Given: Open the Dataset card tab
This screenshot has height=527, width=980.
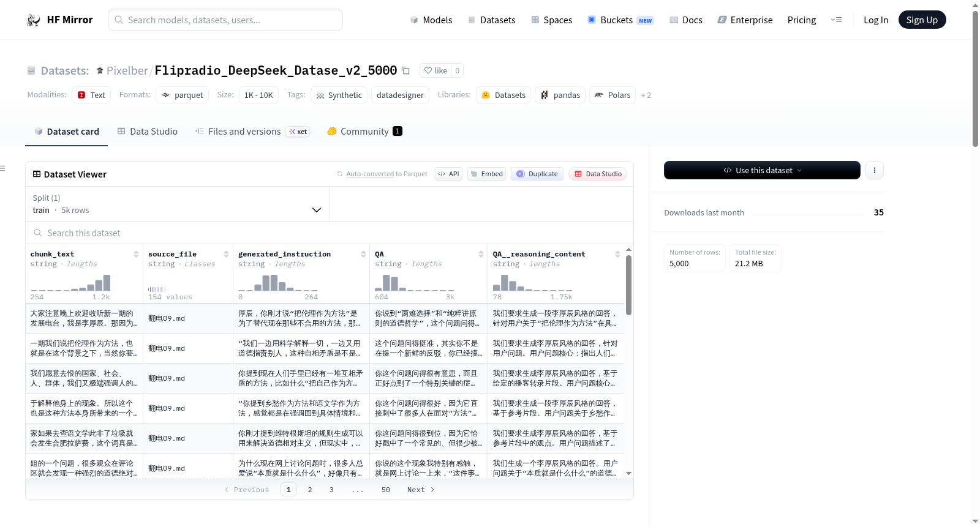Looking at the screenshot, I should point(66,131).
